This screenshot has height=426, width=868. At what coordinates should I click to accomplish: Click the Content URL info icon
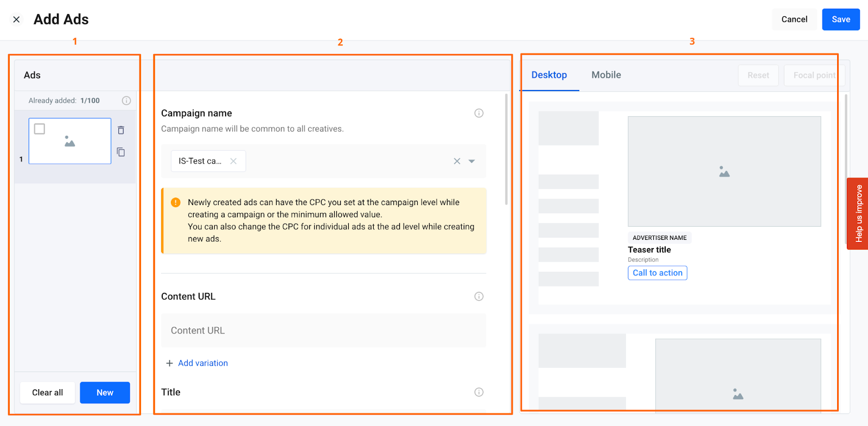478,296
